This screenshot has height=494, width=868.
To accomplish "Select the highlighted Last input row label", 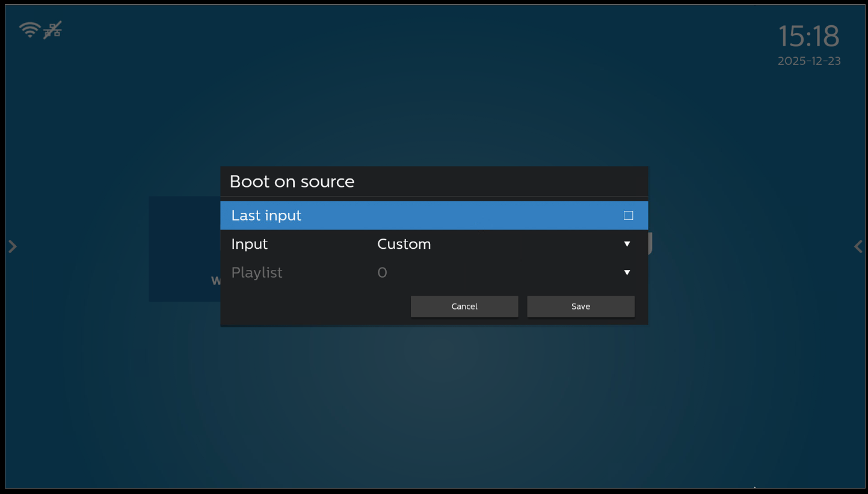I will pos(266,215).
